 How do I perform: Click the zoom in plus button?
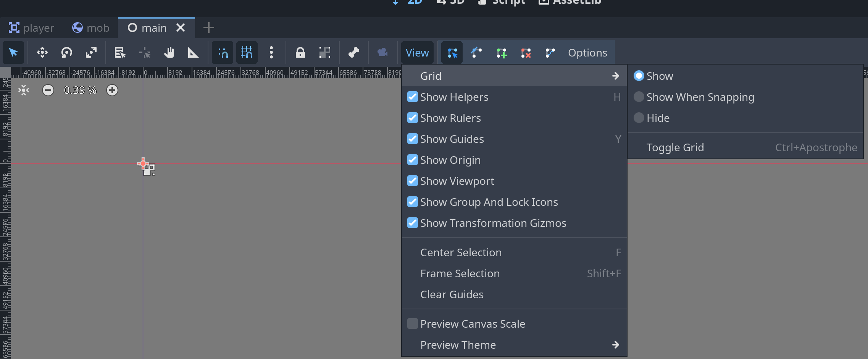pyautogui.click(x=112, y=90)
